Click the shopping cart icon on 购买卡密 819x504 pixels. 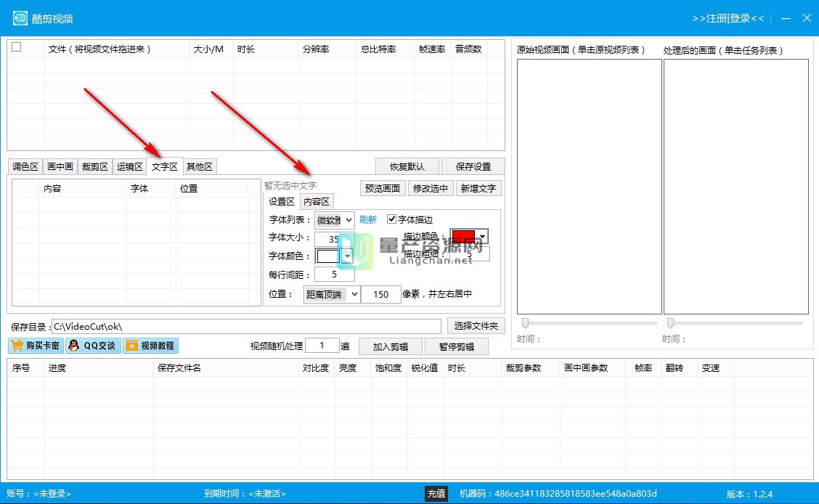(x=17, y=345)
